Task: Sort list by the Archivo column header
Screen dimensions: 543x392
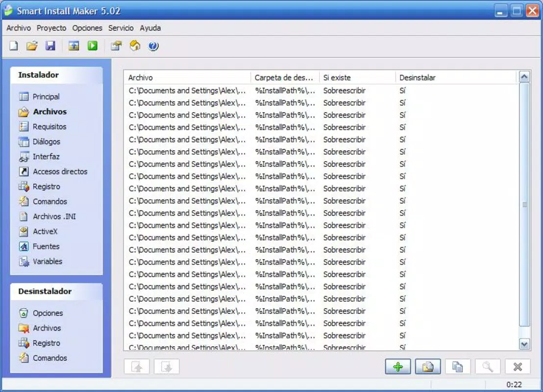Action: [x=187, y=77]
